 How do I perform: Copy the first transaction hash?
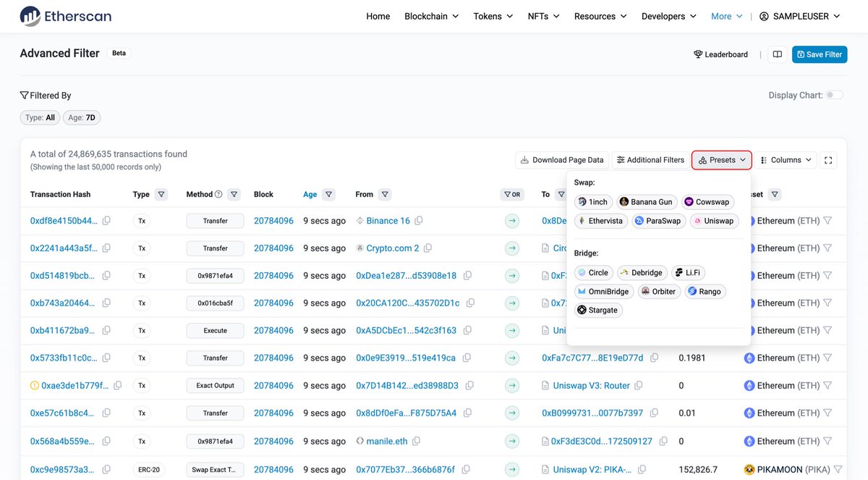[x=106, y=220]
